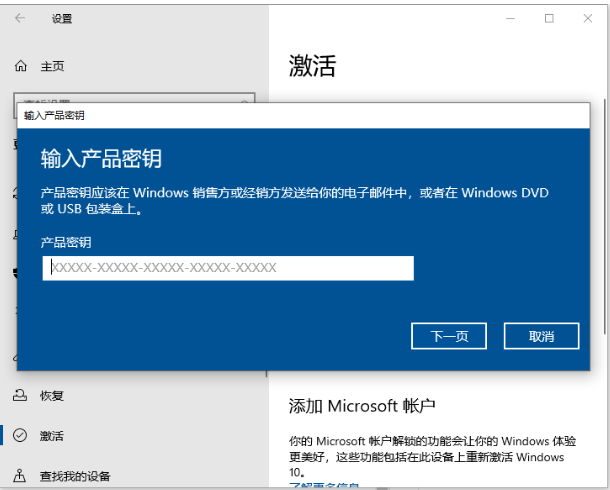Click the 输入产品密钥 dialog title bar
Screen dimensions: 610x490
pos(300,115)
